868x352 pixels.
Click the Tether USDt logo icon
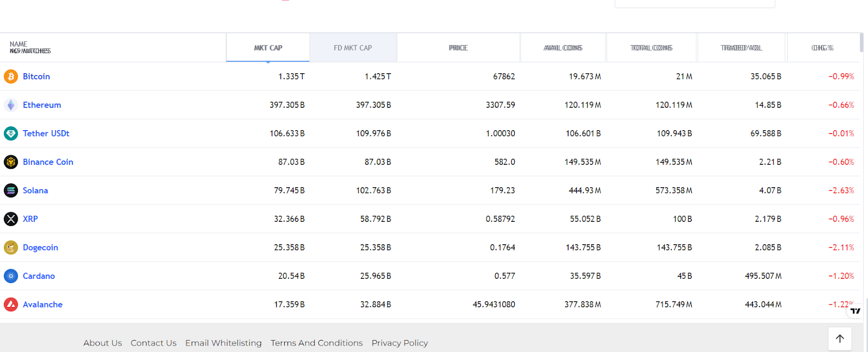click(11, 133)
